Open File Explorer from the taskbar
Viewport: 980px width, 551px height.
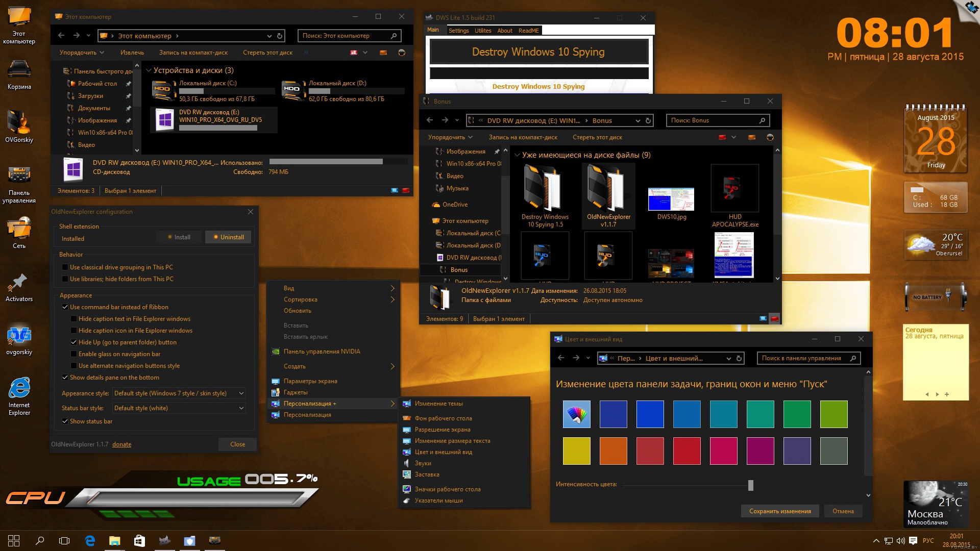(x=114, y=541)
